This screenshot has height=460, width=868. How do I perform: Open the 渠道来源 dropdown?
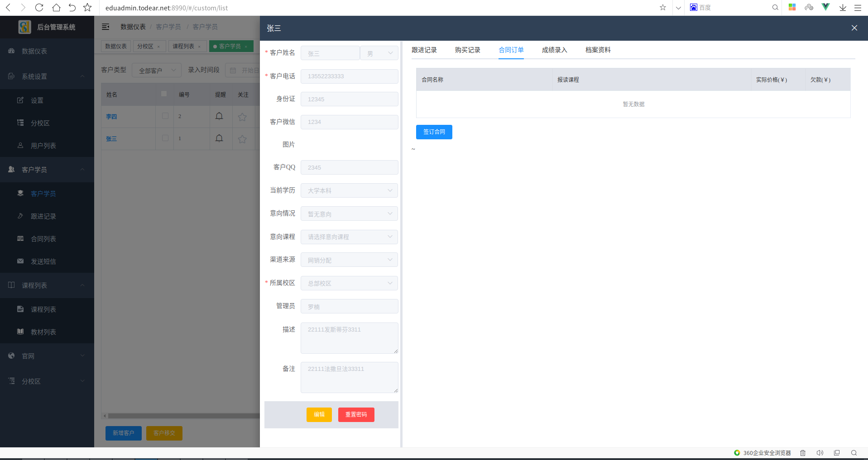click(350, 260)
